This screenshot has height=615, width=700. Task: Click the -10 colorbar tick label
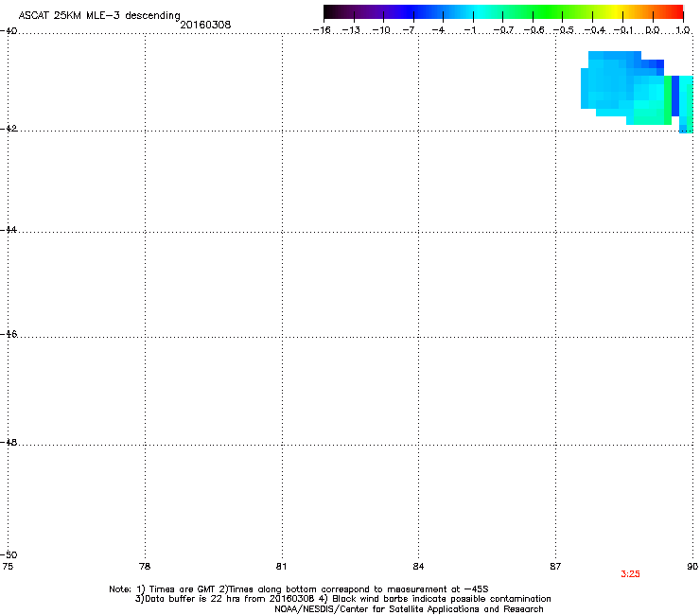[381, 30]
